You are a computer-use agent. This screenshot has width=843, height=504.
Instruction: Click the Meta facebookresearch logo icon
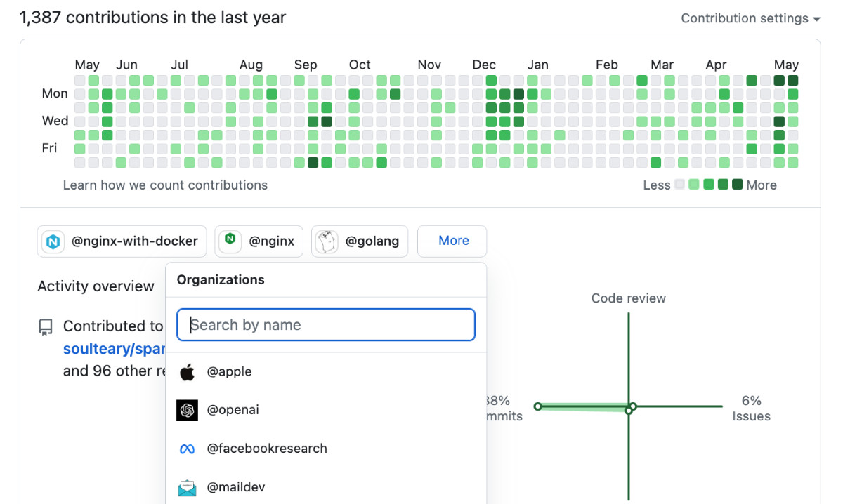(187, 449)
